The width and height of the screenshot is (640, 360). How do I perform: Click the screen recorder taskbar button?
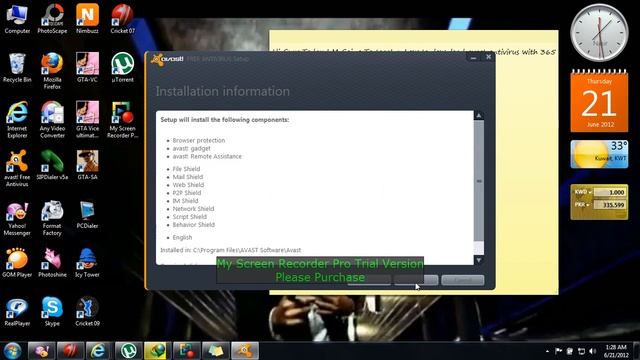coord(187,351)
